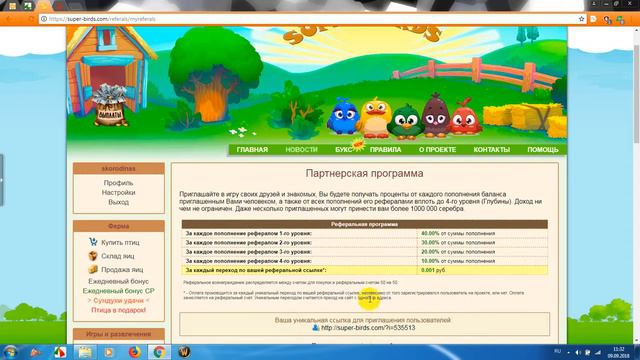
Task: Open the ПРАВИЛА menu item
Action: (385, 150)
